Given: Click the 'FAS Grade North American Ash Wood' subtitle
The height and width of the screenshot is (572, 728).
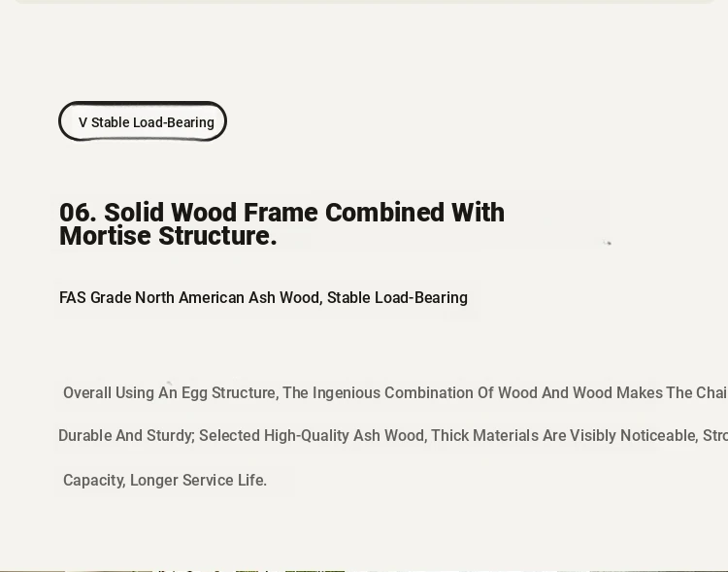Looking at the screenshot, I should (x=189, y=298).
